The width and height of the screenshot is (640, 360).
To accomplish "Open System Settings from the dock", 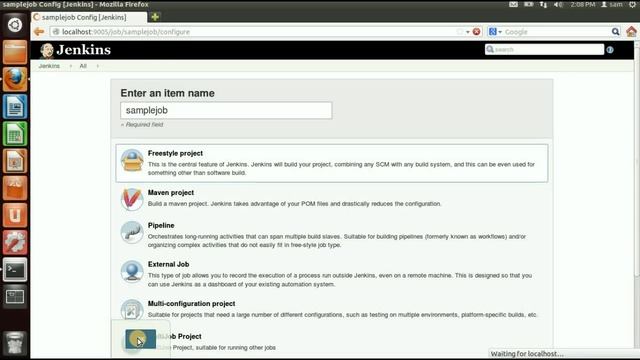I will tap(15, 242).
